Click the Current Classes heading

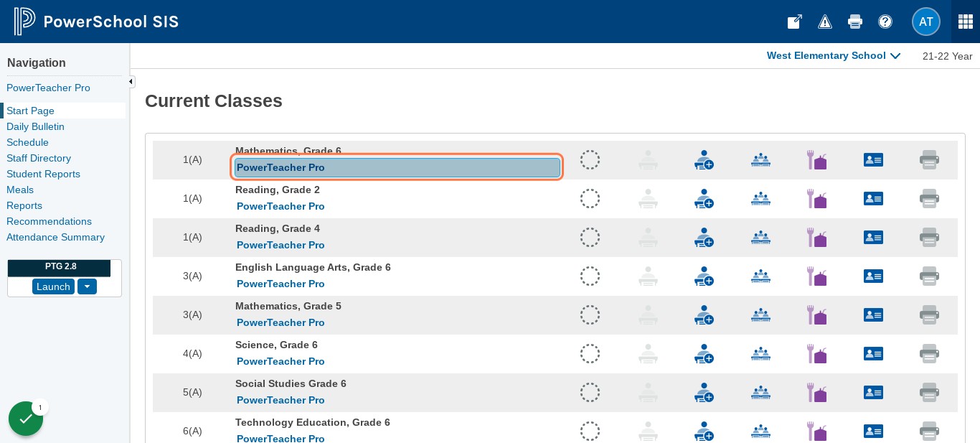click(214, 101)
